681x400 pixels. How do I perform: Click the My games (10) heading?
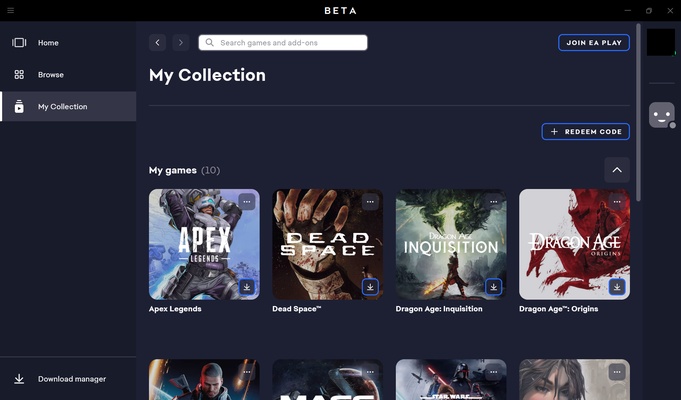point(184,170)
